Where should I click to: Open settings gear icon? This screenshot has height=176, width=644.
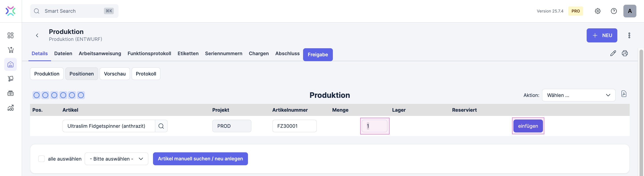pos(597,11)
